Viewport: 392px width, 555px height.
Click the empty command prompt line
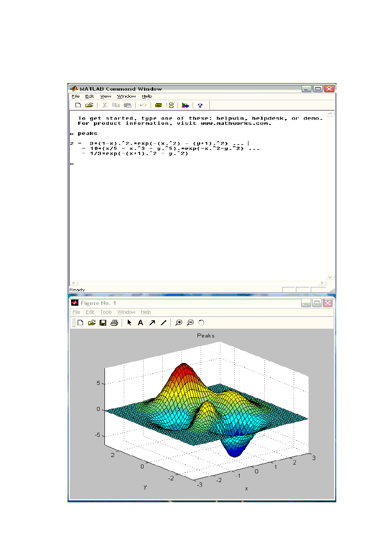click(x=132, y=164)
